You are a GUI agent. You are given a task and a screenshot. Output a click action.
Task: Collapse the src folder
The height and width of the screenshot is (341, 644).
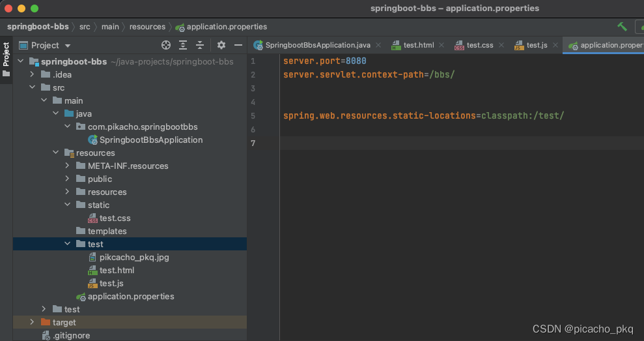32,87
